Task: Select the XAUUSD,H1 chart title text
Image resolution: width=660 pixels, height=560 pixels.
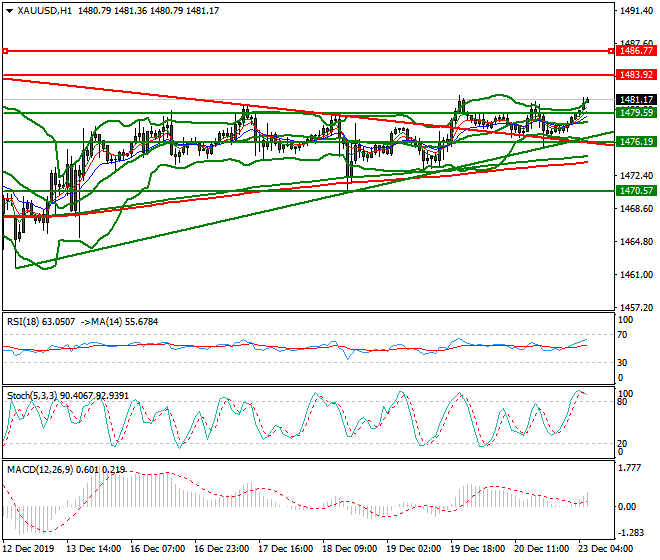Action: click(45, 11)
